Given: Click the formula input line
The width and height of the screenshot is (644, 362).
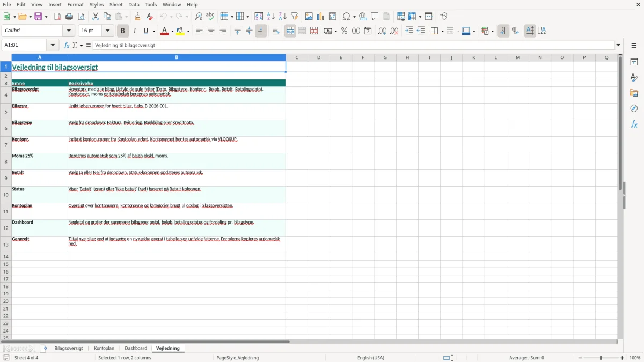Looking at the screenshot, I should tap(354, 46).
